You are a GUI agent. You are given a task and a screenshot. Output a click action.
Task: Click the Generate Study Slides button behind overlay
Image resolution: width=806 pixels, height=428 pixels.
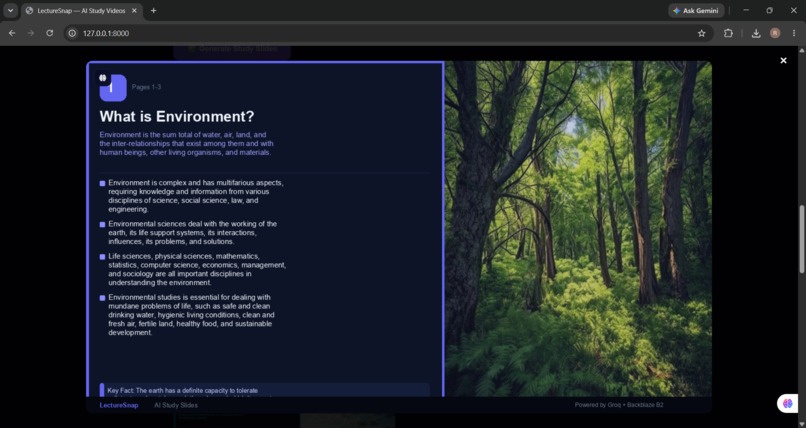click(232, 49)
